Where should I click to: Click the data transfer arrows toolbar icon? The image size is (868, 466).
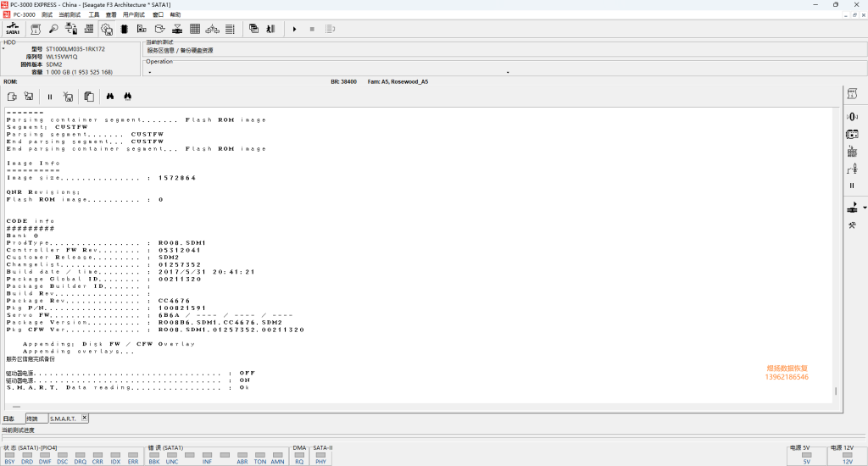(71, 29)
